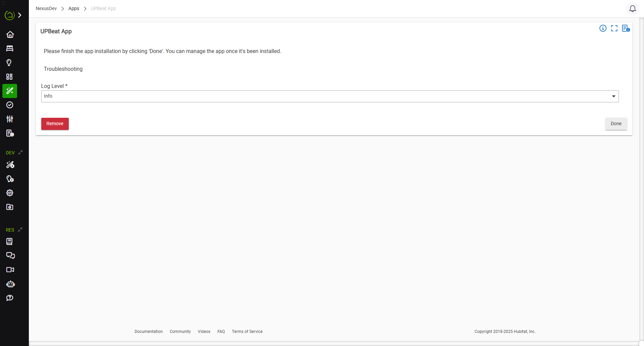Open the notifications bell
This screenshot has height=346, width=644.
[x=632, y=9]
